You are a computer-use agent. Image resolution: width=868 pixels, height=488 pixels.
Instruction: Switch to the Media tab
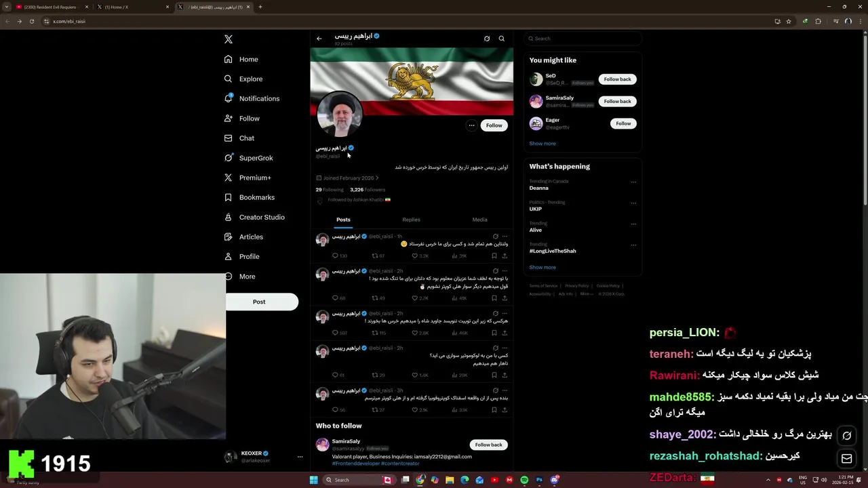pyautogui.click(x=479, y=220)
